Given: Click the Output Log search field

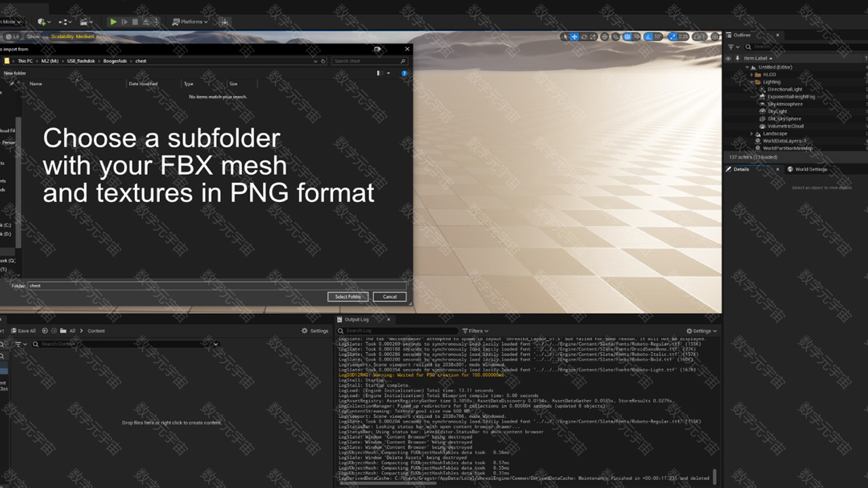Looking at the screenshot, I should pos(398,331).
